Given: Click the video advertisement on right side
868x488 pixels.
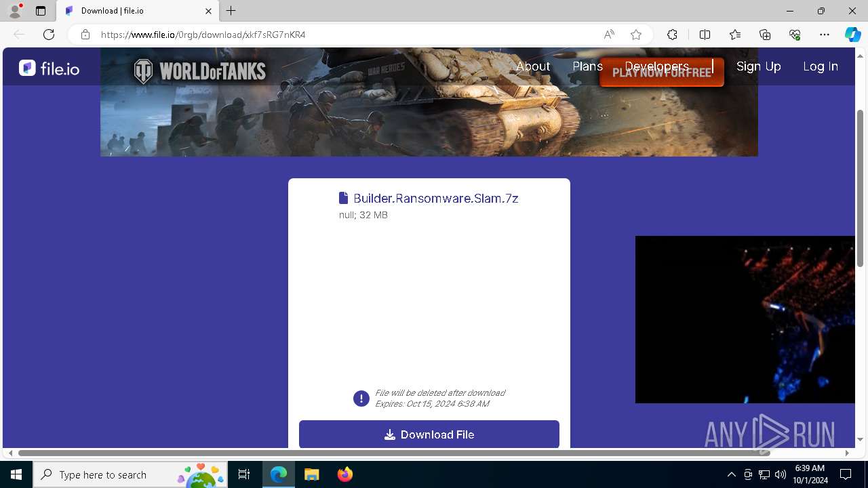Looking at the screenshot, I should [745, 319].
